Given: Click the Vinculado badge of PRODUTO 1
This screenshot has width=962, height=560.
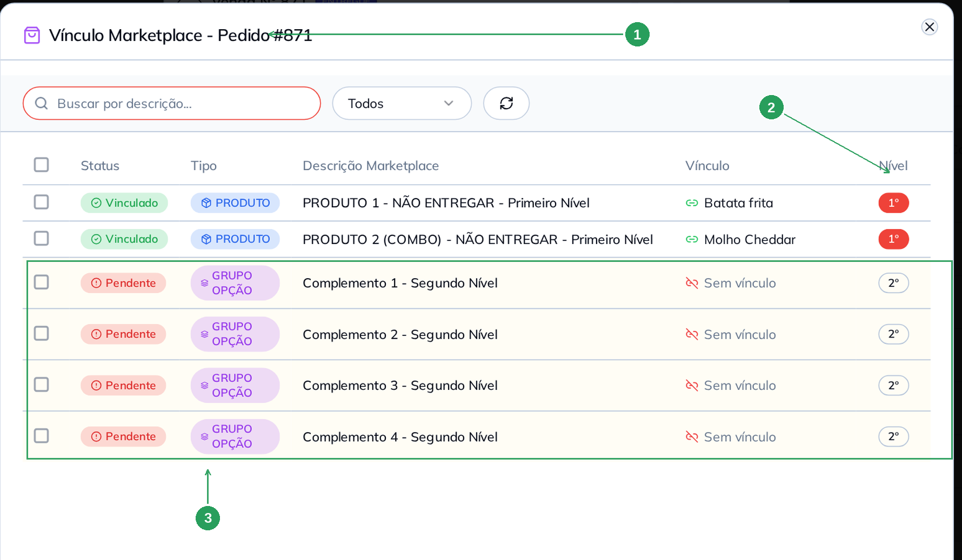Looking at the screenshot, I should coord(124,203).
